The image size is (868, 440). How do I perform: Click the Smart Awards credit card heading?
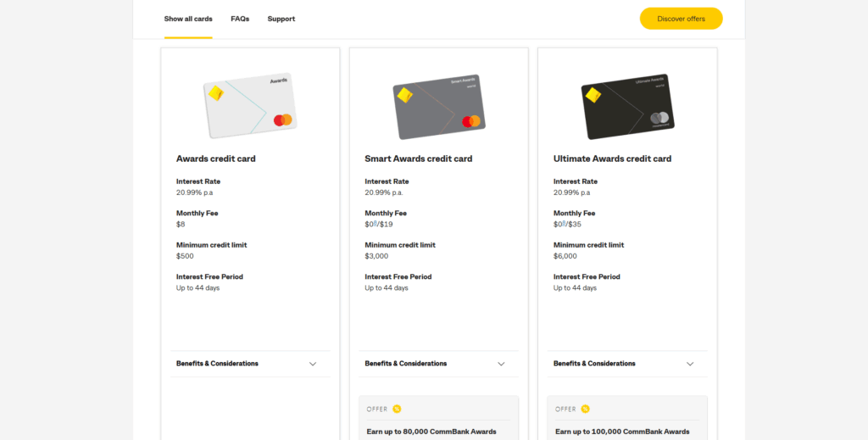[419, 159]
